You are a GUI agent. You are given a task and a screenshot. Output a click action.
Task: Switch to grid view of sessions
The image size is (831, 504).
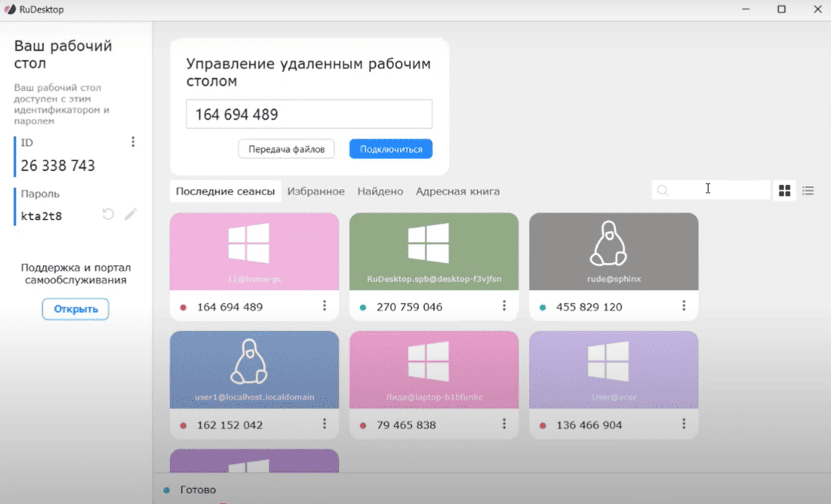tap(784, 191)
